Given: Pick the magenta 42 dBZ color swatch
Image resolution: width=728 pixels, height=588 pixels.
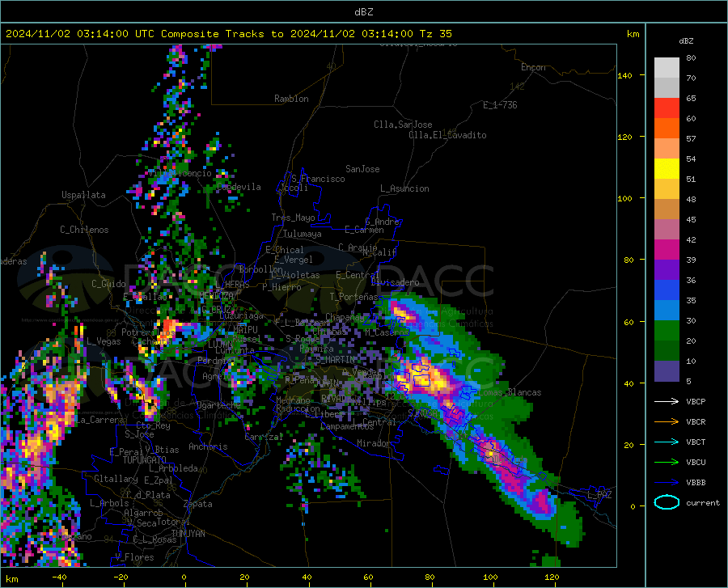Looking at the screenshot, I should [x=667, y=250].
